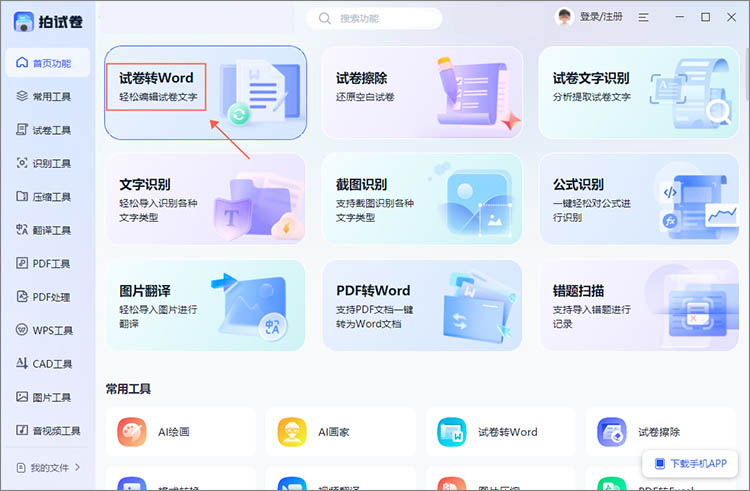Click the 我的文件 document icon
This screenshot has width=750, height=491.
tap(21, 468)
